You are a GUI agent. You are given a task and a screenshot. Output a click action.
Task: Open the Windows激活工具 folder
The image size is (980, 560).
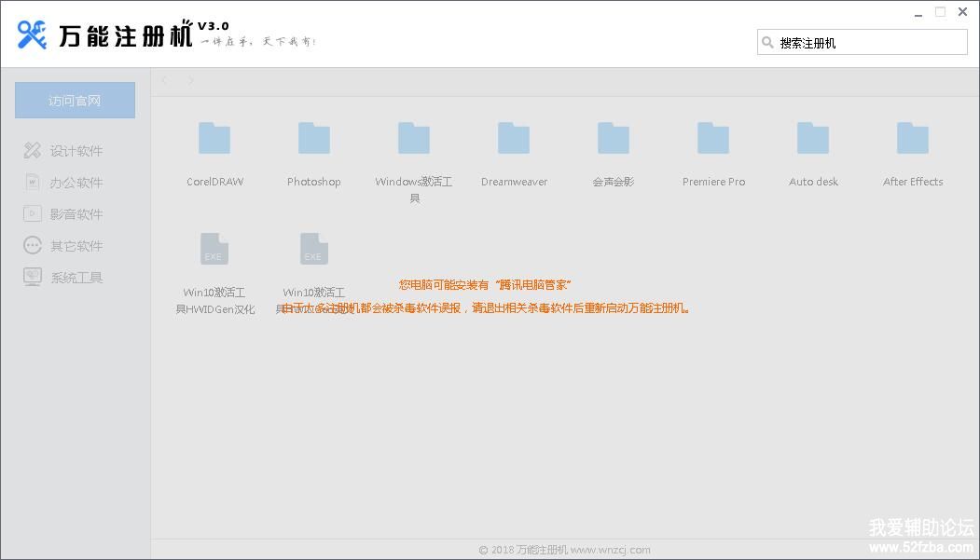pyautogui.click(x=414, y=139)
